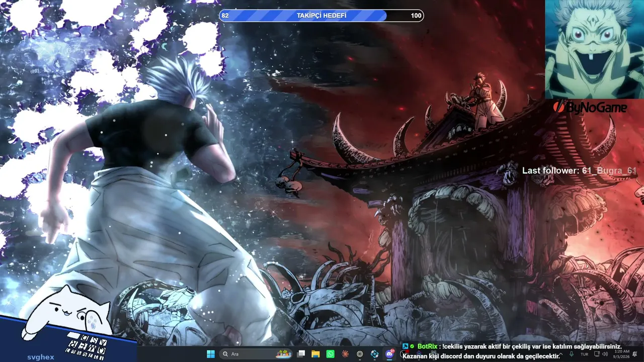Switch to Discord with notification badge

coord(389,354)
